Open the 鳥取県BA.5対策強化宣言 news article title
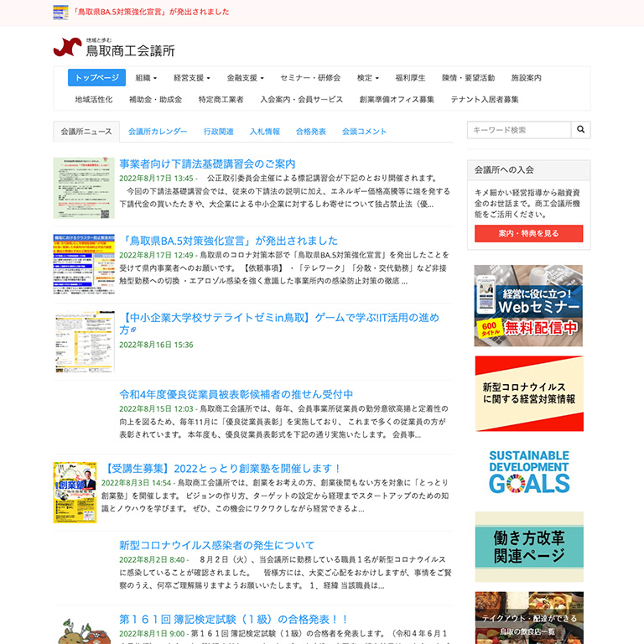 click(x=228, y=241)
